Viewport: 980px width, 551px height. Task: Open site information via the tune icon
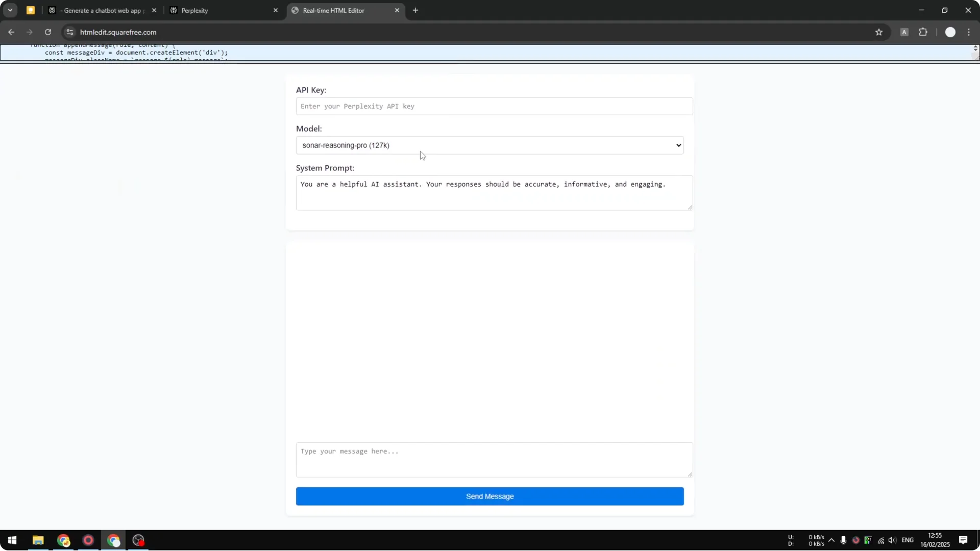pyautogui.click(x=69, y=32)
